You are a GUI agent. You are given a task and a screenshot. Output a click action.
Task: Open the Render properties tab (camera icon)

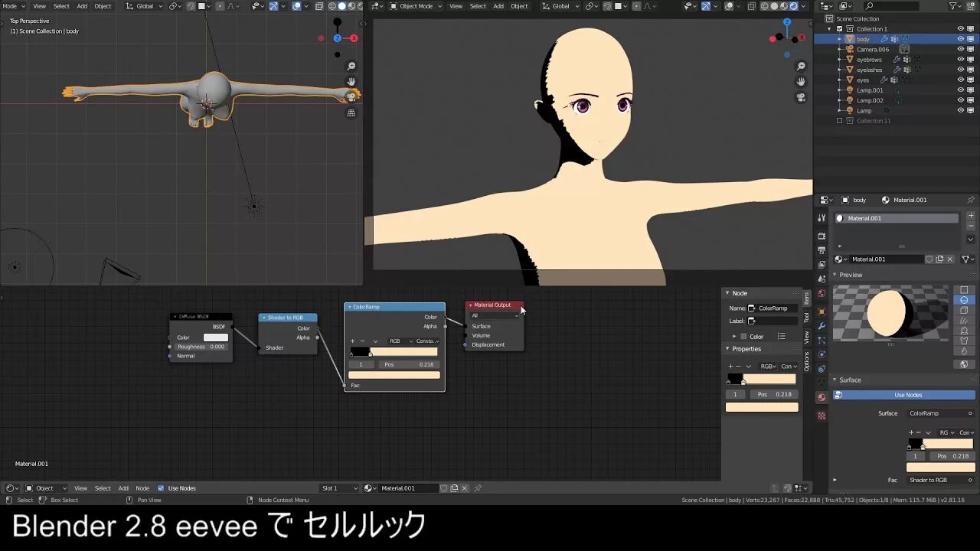click(x=822, y=236)
